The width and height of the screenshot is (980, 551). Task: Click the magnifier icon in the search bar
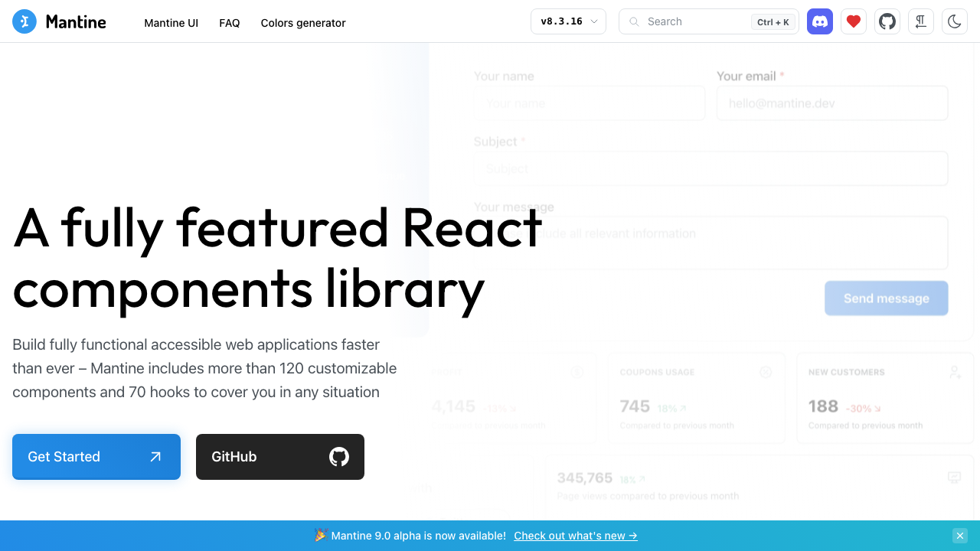(634, 21)
